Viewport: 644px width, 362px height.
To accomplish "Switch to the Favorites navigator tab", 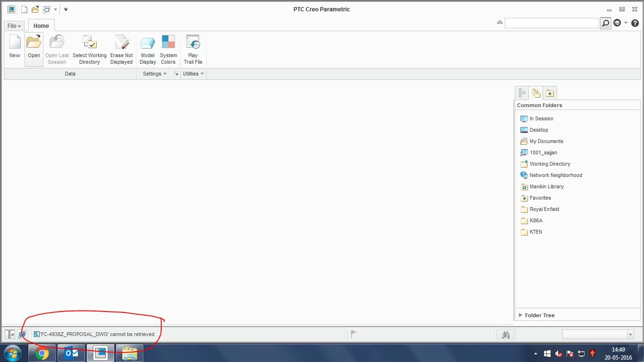I will (x=550, y=93).
